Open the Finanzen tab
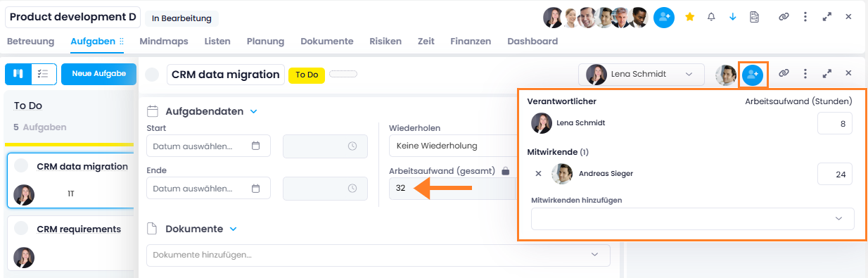Image resolution: width=868 pixels, height=278 pixels. [x=471, y=42]
